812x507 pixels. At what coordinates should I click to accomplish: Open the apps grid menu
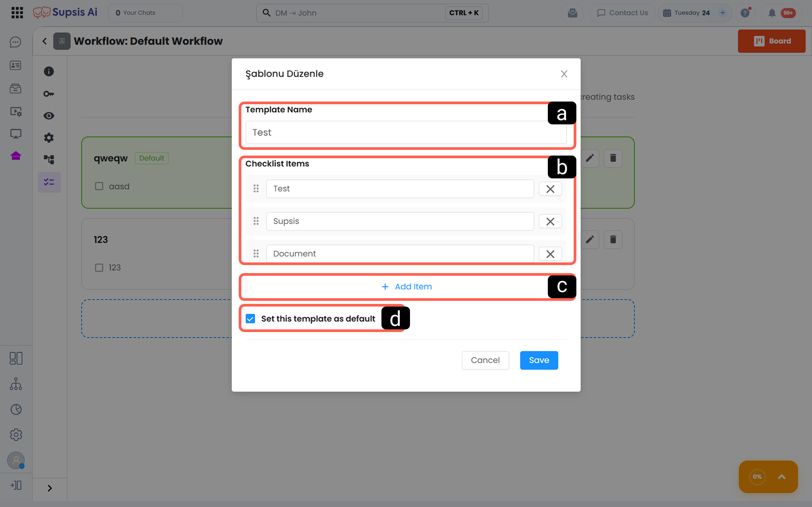tap(17, 13)
